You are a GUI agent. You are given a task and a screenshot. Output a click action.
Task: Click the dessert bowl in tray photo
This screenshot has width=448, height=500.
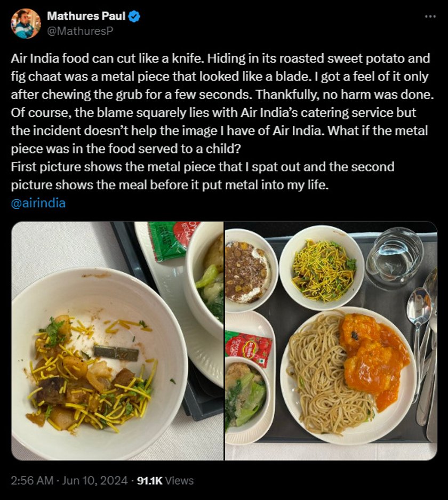[249, 270]
